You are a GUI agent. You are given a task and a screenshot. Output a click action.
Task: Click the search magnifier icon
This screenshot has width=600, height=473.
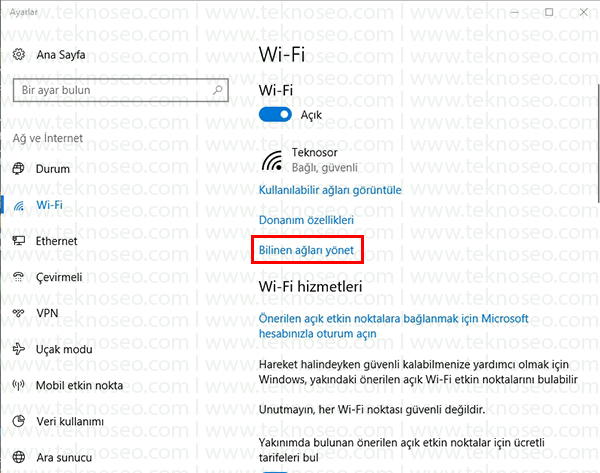pyautogui.click(x=218, y=90)
